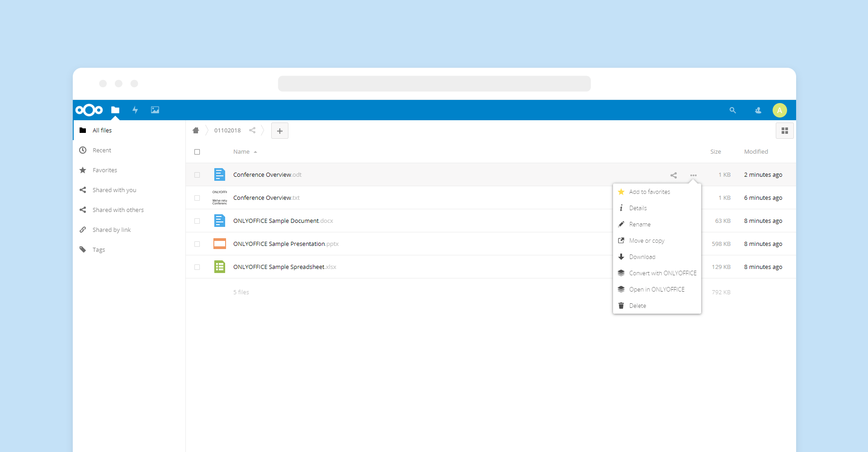Click the Nextcloud logo icon
Screen dimensions: 868x452
[89, 110]
